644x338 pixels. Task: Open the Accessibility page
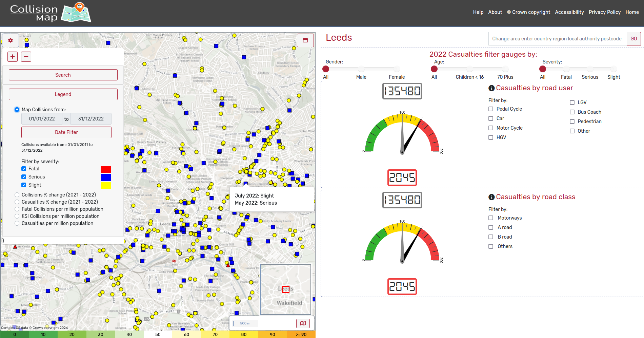click(x=569, y=12)
